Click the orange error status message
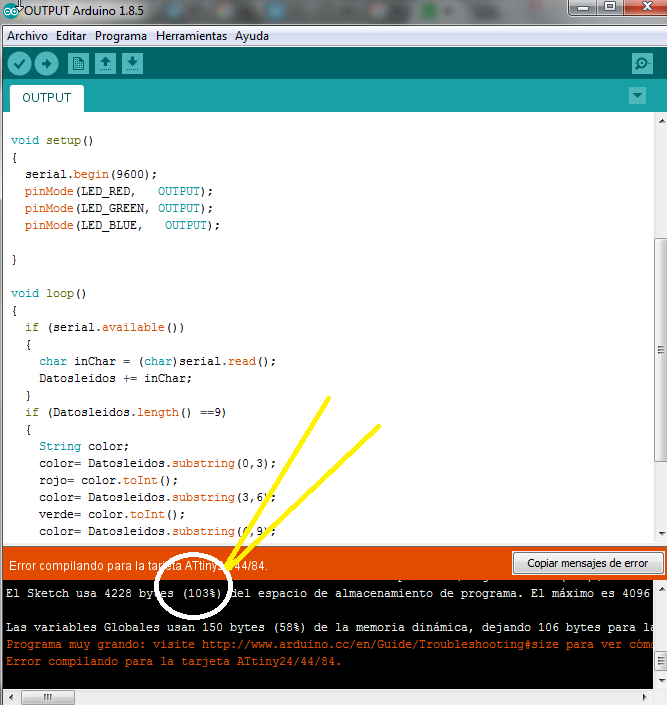 [139, 566]
